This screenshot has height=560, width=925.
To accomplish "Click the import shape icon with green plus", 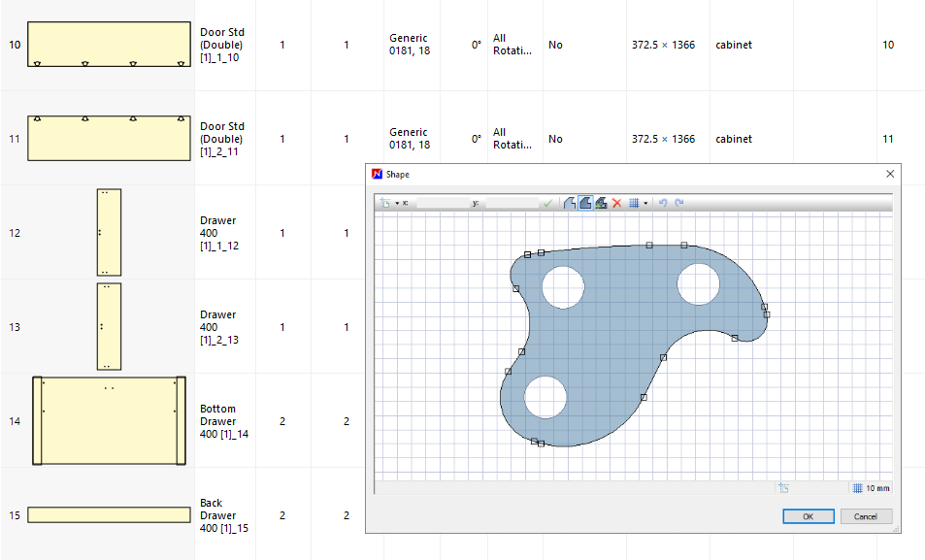I will (x=601, y=203).
